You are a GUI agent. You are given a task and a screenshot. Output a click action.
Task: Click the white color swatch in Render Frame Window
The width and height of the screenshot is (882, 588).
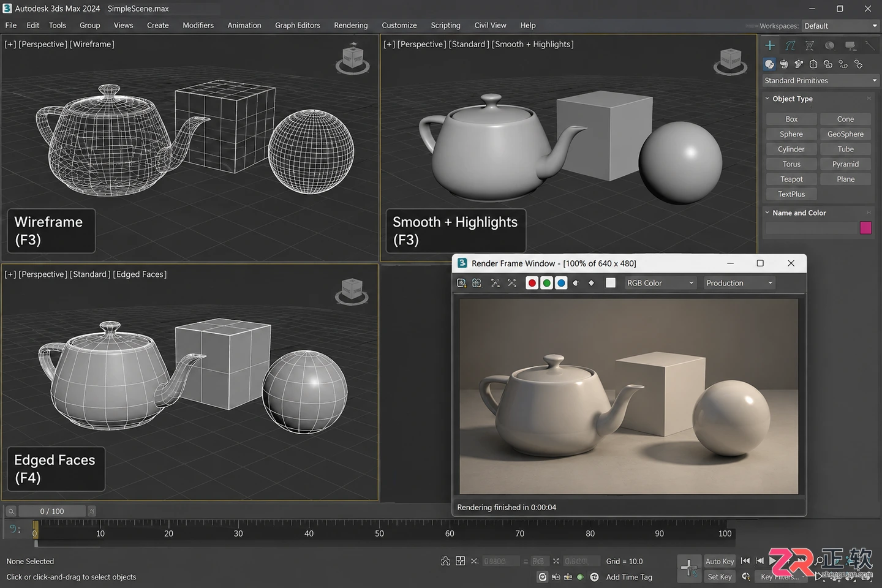click(x=611, y=283)
